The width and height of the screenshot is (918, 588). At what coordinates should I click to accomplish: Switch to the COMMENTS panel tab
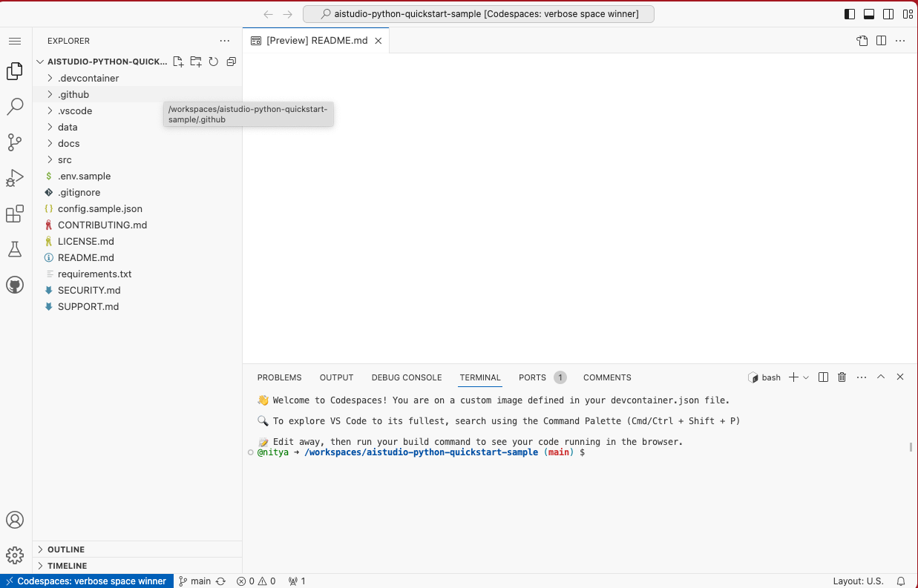(607, 377)
